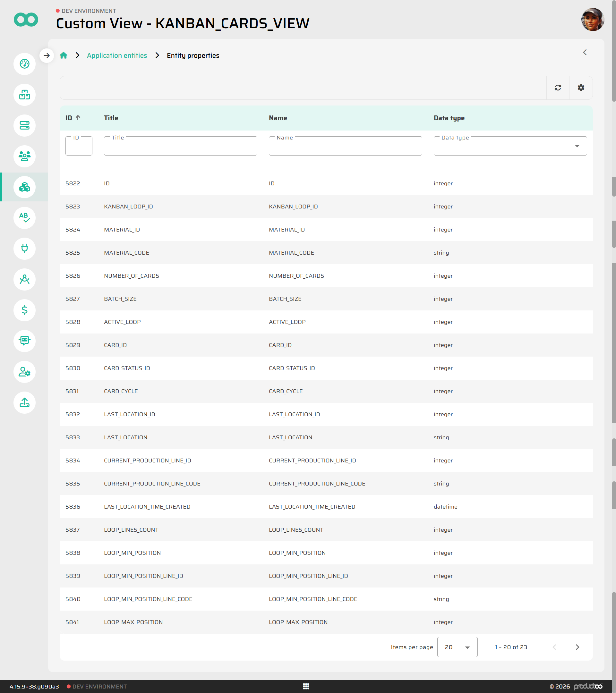Open the dashboard gauge sidebar icon

click(24, 64)
